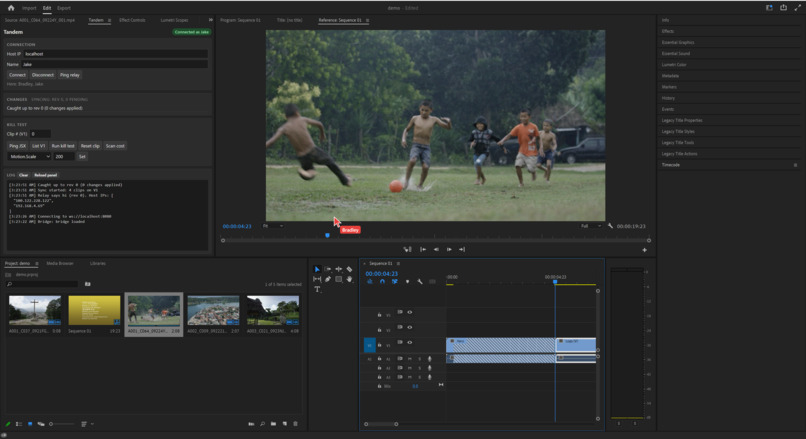Viewport: 806px width, 439px height.
Task: Click the Connect button
Action: (17, 75)
